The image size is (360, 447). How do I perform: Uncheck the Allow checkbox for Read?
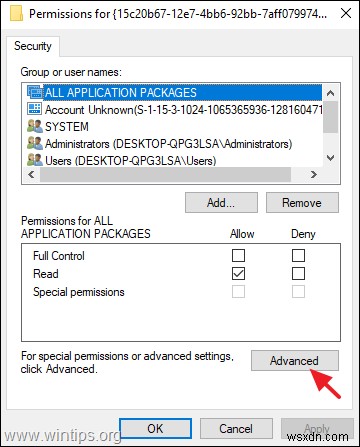pos(238,274)
